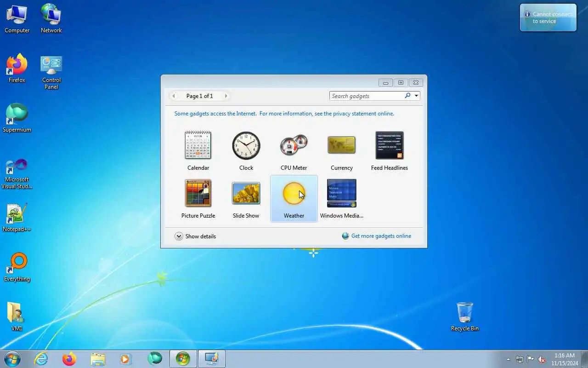Open the Action Center flag icon
The image size is (588, 368).
(x=531, y=359)
